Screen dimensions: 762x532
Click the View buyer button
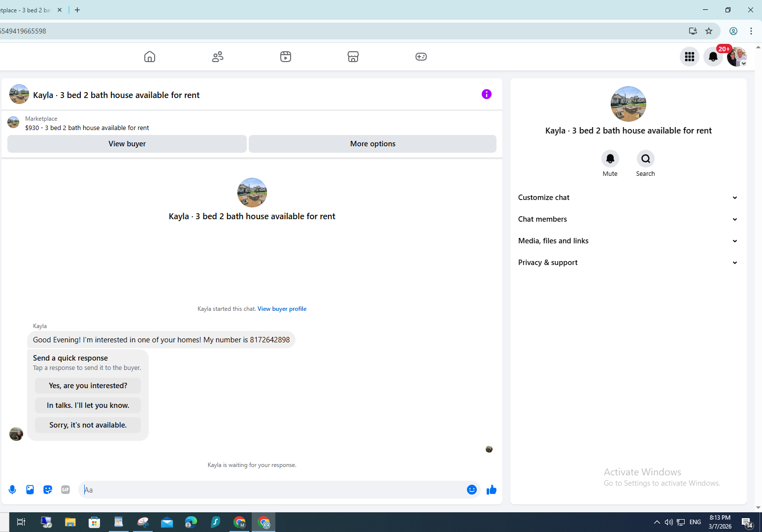click(127, 144)
